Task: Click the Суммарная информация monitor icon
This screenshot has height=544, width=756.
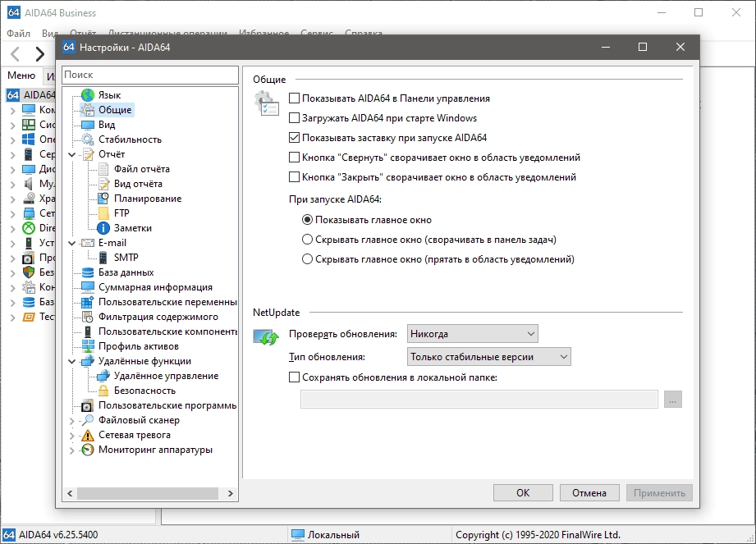Action: coord(88,287)
